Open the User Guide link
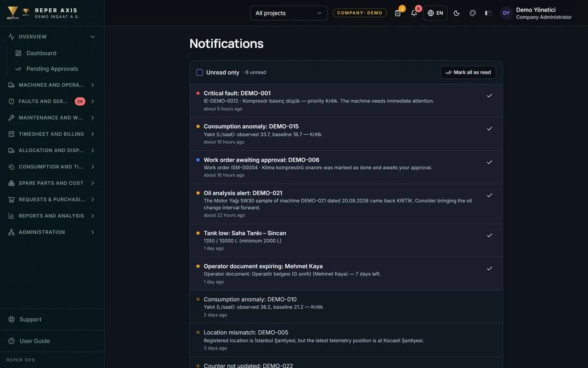This screenshot has height=368, width=588. pos(34,341)
